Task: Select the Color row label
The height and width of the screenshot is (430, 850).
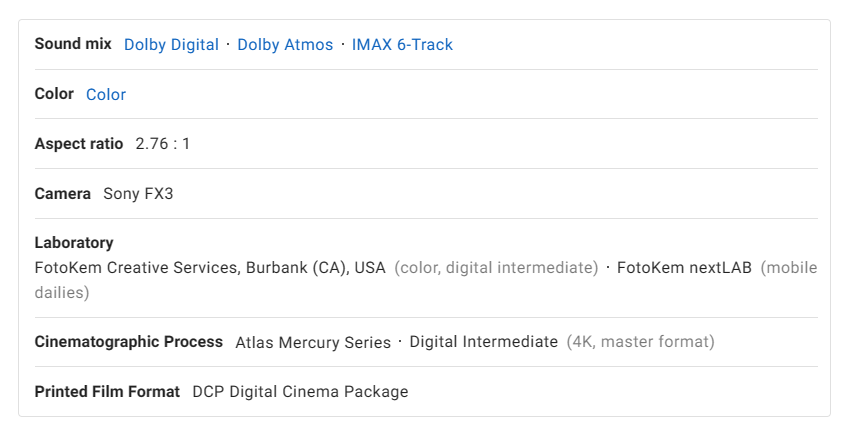Action: [54, 94]
